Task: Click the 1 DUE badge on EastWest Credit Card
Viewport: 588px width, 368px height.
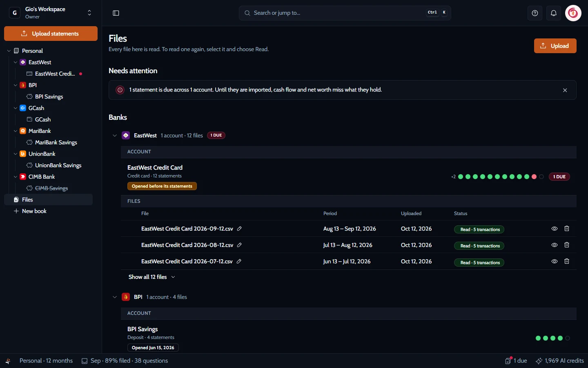Action: pyautogui.click(x=559, y=177)
